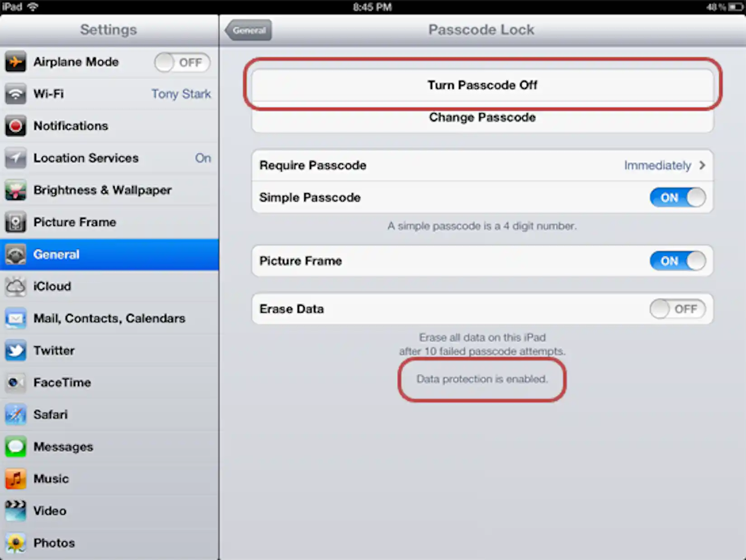The height and width of the screenshot is (560, 746).
Task: Select the Twitter bird icon
Action: click(x=15, y=351)
